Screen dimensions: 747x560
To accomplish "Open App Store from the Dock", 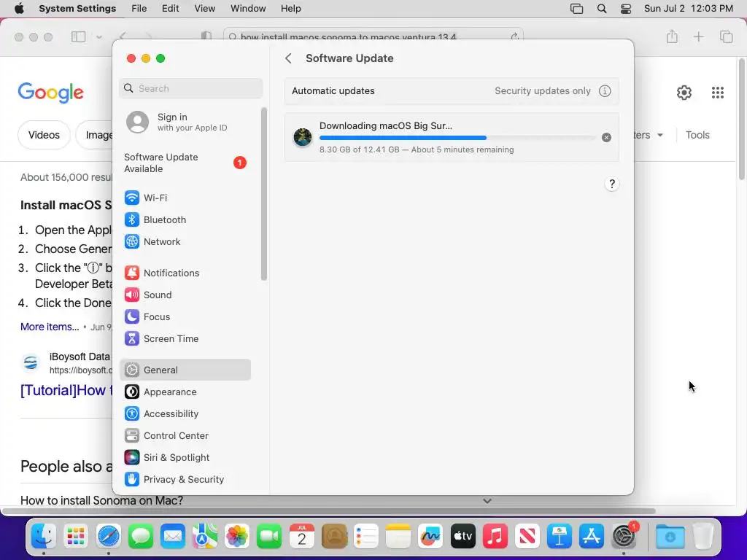I will (591, 537).
